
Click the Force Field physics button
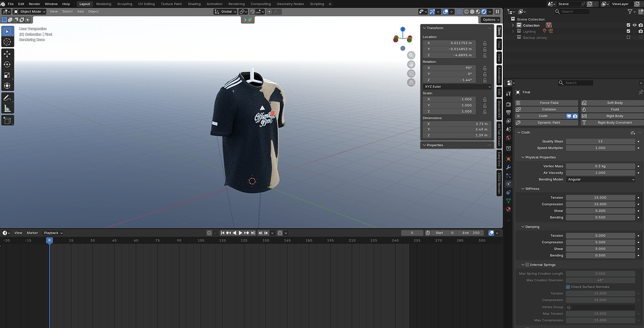547,103
